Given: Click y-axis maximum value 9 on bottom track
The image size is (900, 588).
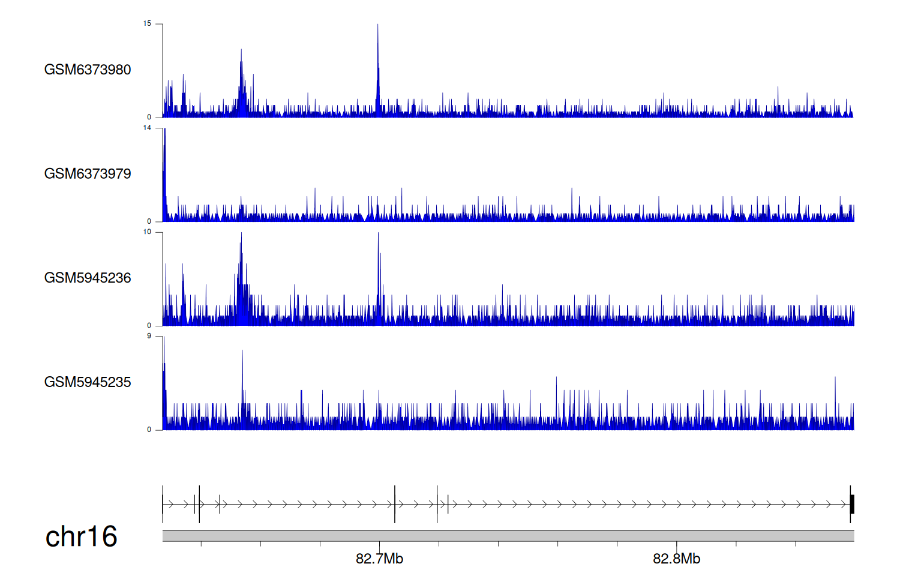Looking at the screenshot, I should pos(149,336).
